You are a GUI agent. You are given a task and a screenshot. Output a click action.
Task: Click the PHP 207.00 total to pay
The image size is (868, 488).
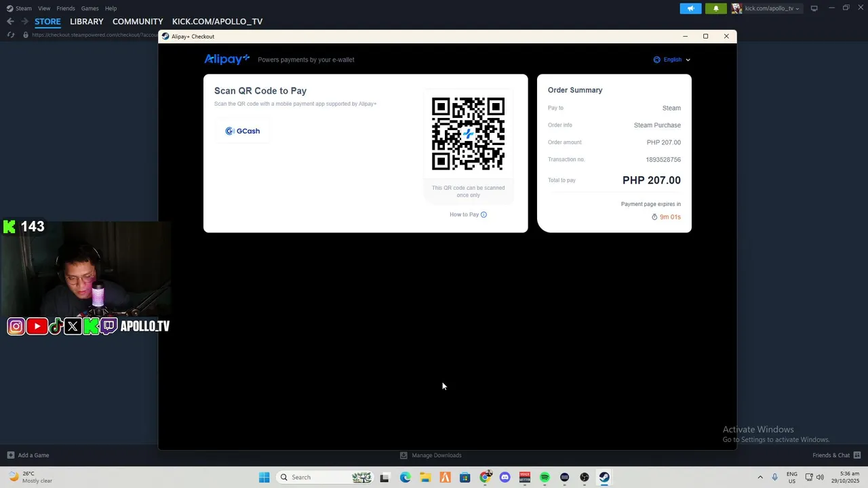pyautogui.click(x=652, y=180)
